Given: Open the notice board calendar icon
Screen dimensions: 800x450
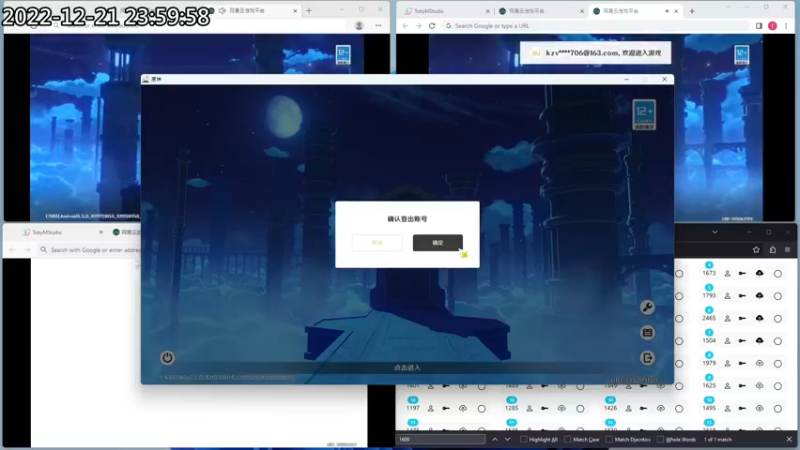Looking at the screenshot, I should (647, 333).
